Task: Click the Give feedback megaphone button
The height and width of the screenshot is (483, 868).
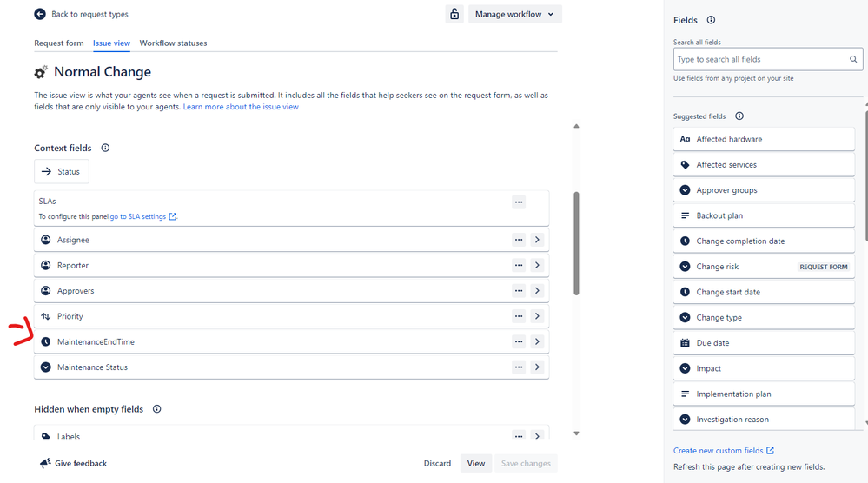Action: (73, 463)
